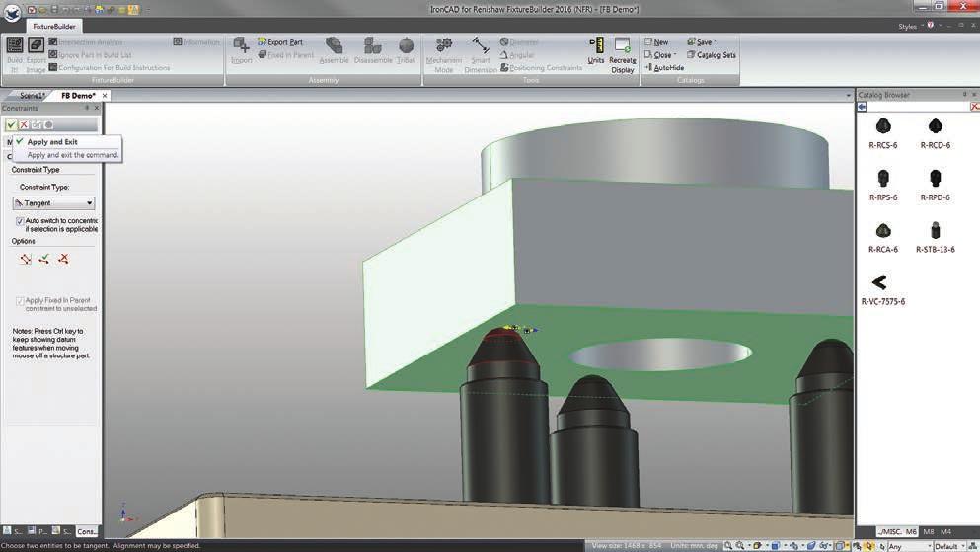Open the MISC catalog tab
Viewport: 980px width, 552px height.
click(890, 532)
